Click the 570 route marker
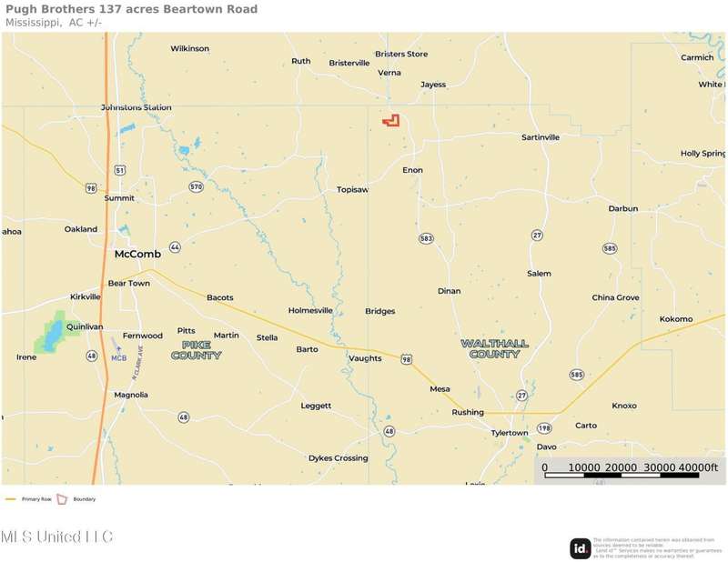The width and height of the screenshot is (728, 562). pyautogui.click(x=196, y=187)
